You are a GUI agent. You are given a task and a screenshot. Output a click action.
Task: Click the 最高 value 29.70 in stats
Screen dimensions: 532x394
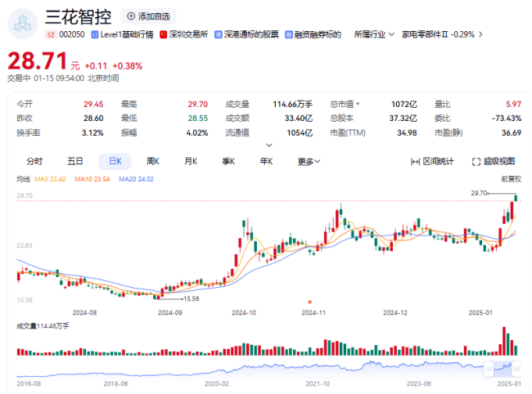click(198, 104)
